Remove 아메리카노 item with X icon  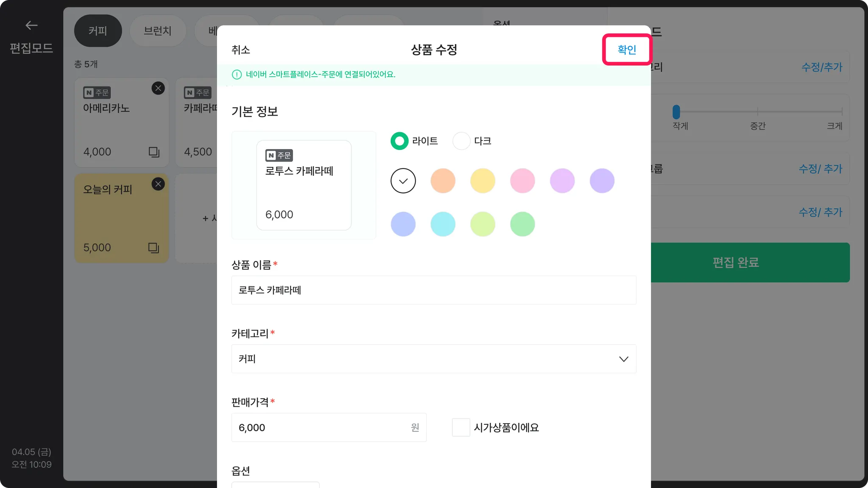pos(158,88)
